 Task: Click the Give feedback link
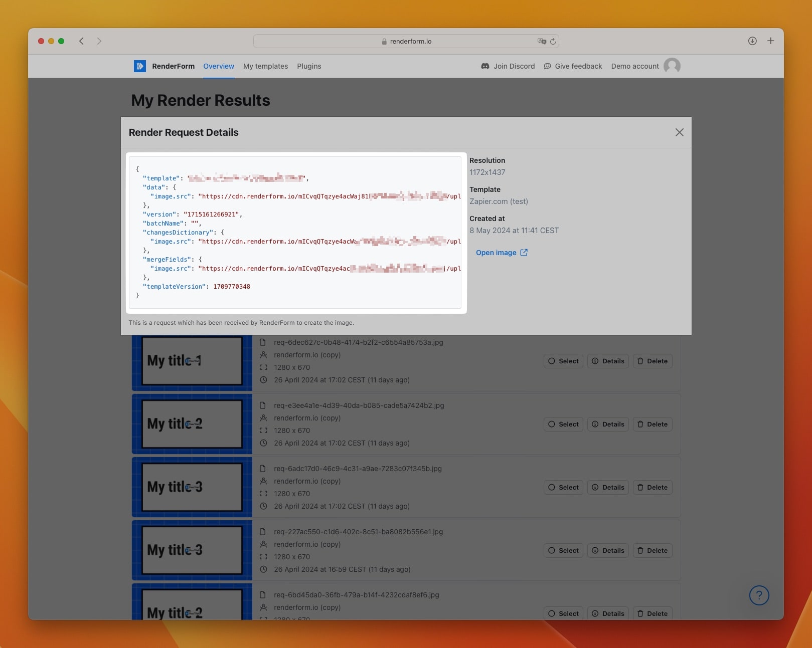(x=573, y=66)
